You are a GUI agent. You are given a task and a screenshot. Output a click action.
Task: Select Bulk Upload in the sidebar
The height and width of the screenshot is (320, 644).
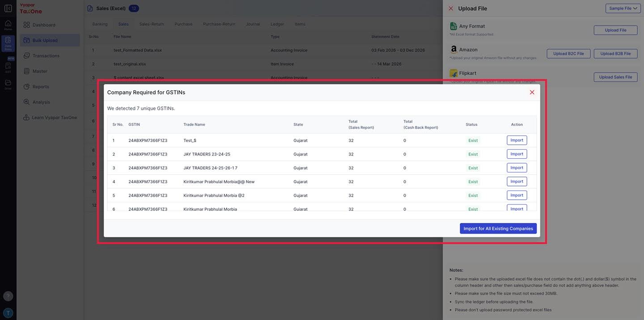pyautogui.click(x=50, y=40)
